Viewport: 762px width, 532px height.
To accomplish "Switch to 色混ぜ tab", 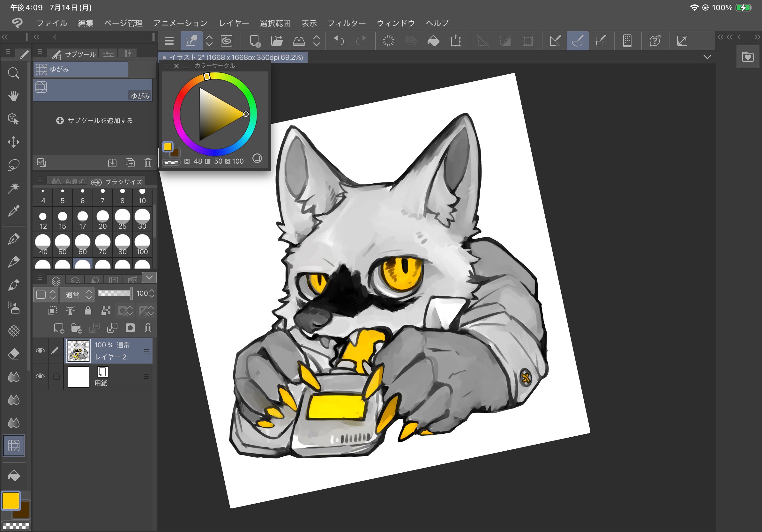I will pos(67,182).
